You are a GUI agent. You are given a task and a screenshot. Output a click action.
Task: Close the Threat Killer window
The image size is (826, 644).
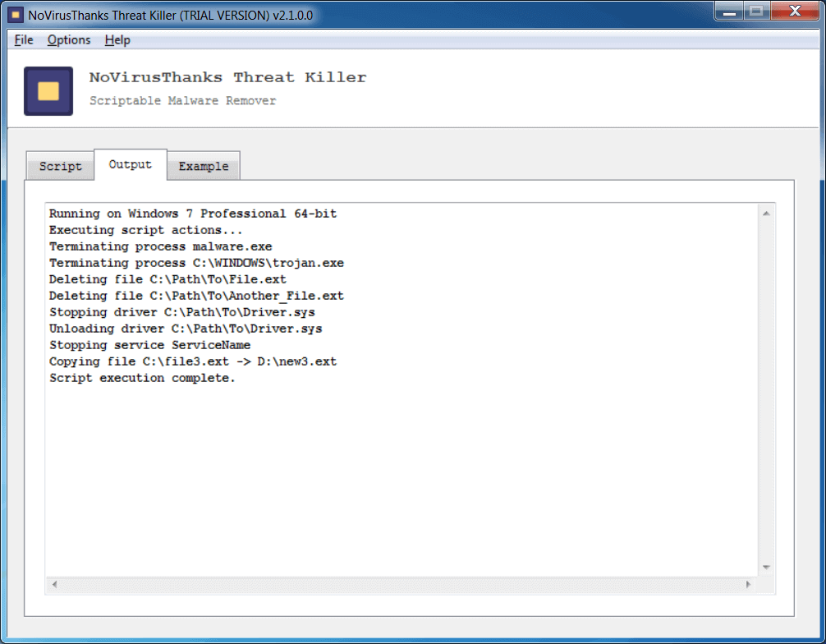795,11
